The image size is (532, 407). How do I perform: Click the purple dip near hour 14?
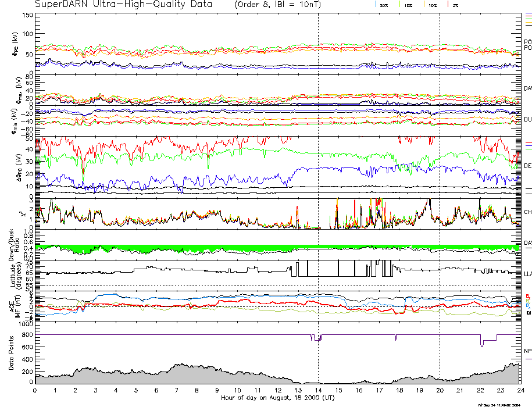tap(317, 338)
